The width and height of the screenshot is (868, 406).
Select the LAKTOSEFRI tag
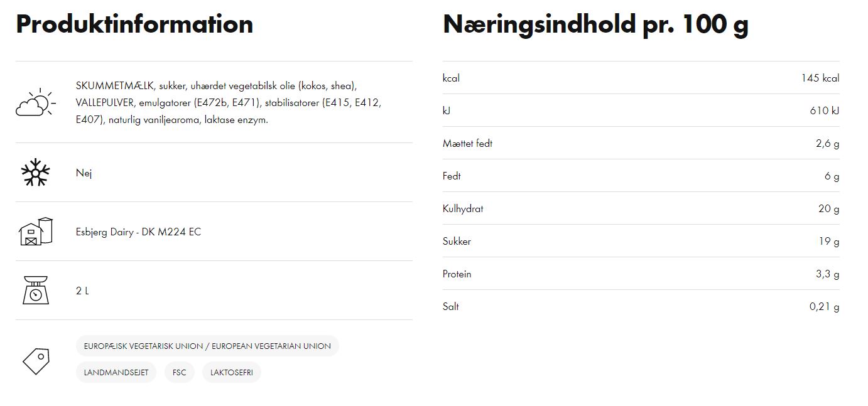coord(232,372)
